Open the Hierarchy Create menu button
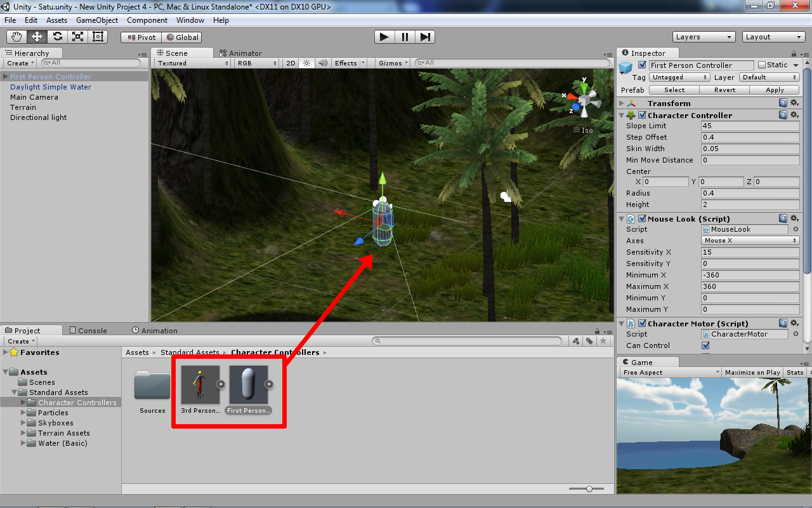The image size is (812, 508). pyautogui.click(x=20, y=63)
